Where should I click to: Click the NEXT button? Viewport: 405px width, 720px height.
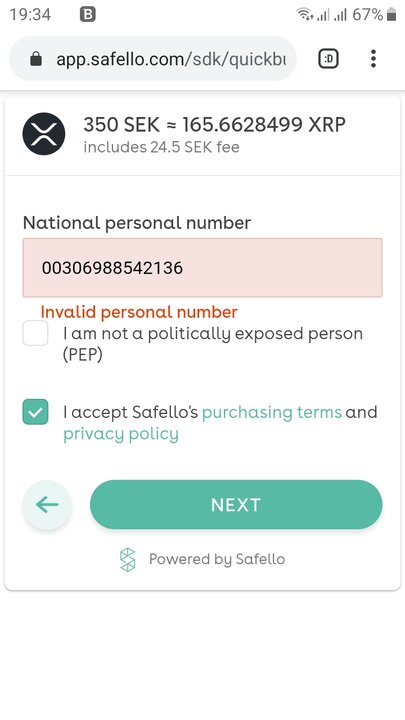click(x=236, y=505)
